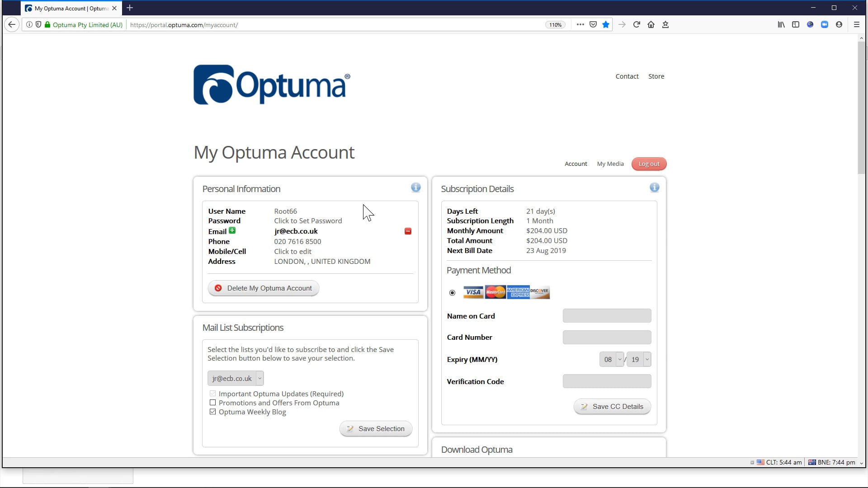Image resolution: width=868 pixels, height=488 pixels.
Task: Add email with green plus icon
Action: 232,230
